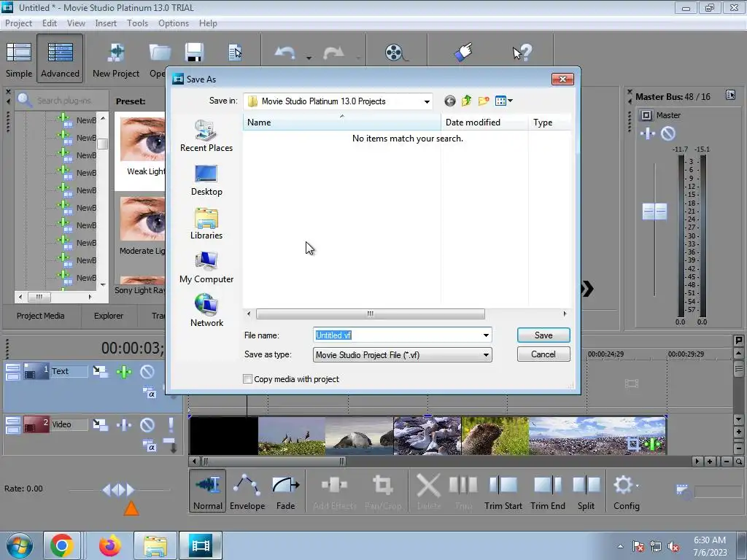Open the Tools menu
This screenshot has width=747, height=560.
pos(137,23)
